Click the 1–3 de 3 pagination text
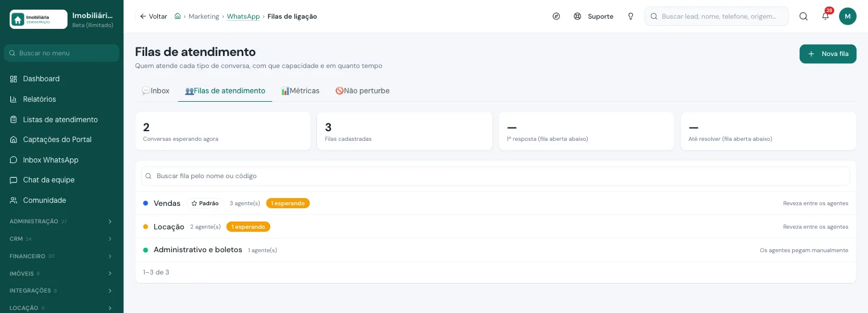Viewport: 868px width, 313px height. (x=156, y=273)
